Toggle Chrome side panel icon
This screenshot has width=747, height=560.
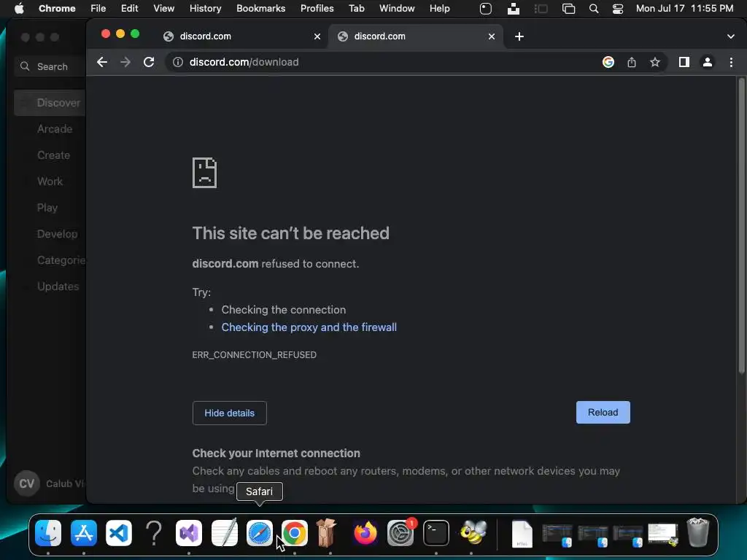684,62
